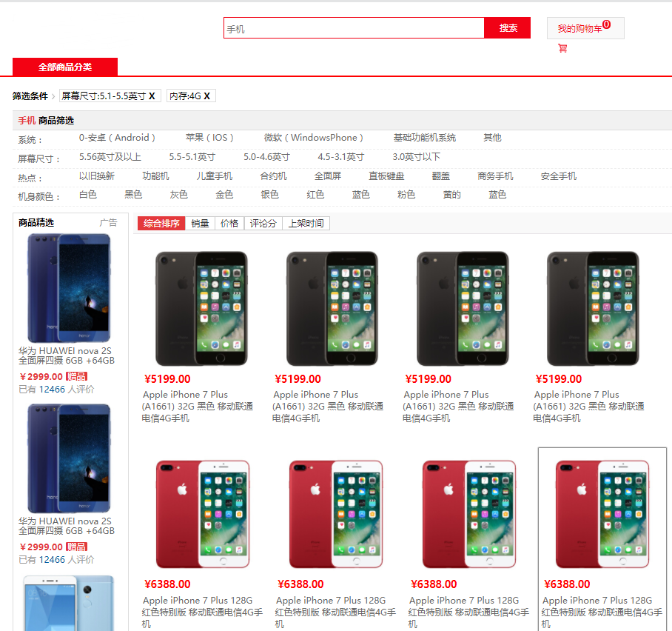The width and height of the screenshot is (672, 631).
Task: Choose screen size 5.0-4.6英寸
Action: [x=266, y=157]
